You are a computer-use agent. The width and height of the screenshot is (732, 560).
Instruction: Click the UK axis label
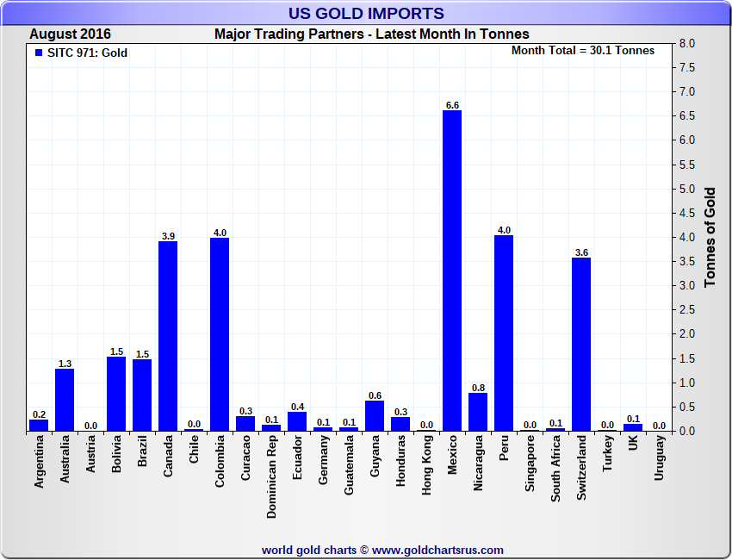tap(633, 443)
